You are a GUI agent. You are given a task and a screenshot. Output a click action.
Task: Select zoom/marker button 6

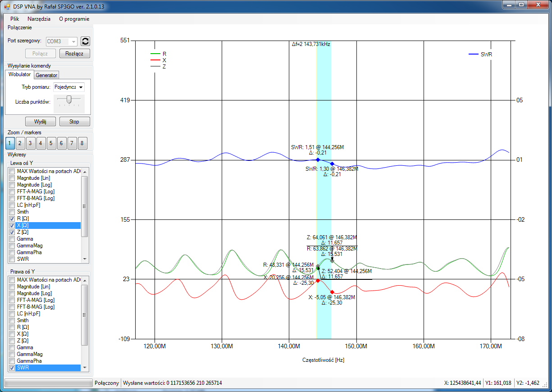tap(62, 144)
